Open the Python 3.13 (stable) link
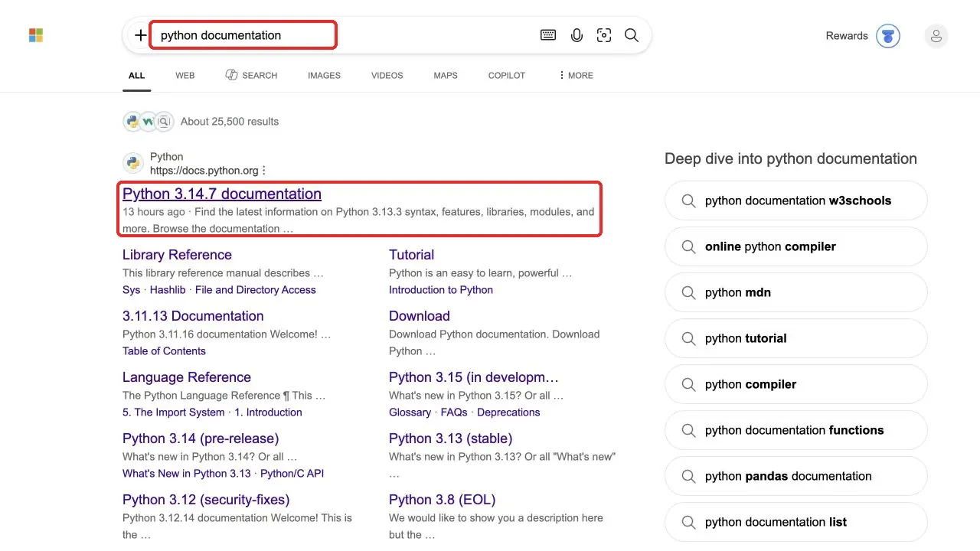Viewport: 980px width, 551px height. [x=451, y=439]
